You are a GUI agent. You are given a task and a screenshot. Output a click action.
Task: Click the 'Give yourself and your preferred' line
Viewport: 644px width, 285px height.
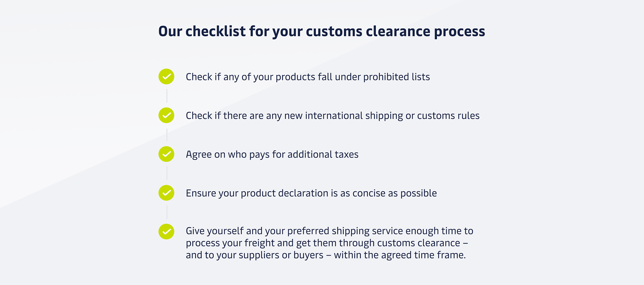pos(330,231)
